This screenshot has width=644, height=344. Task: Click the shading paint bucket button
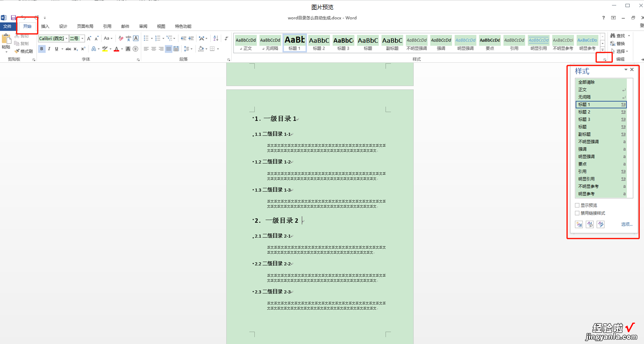201,49
